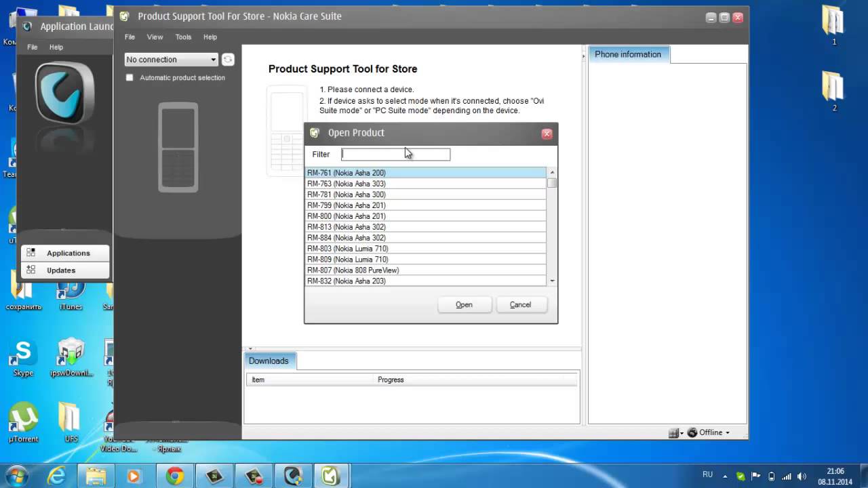
Task: Launch Internet Explorer from the taskbar
Action: click(56, 476)
